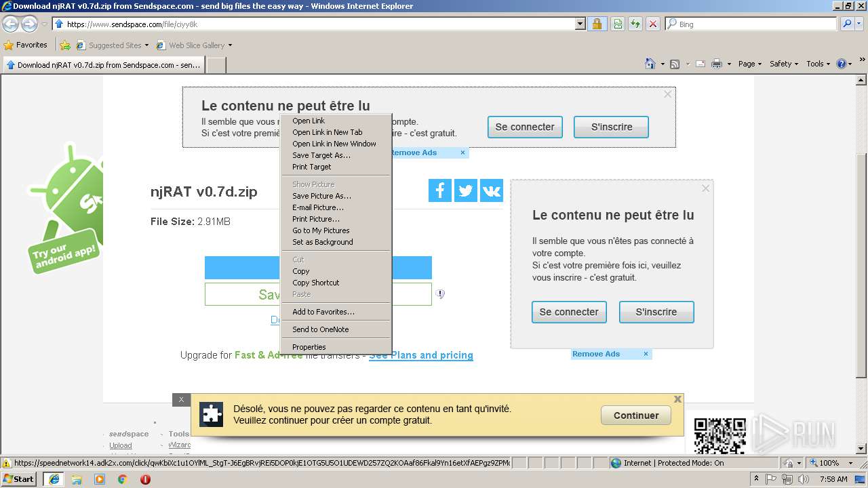Share on Facebook icon

440,190
